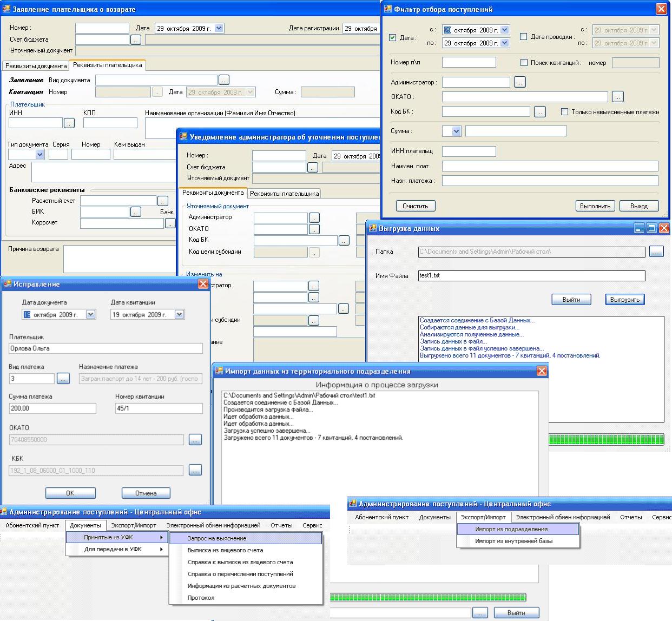Open КБК browse button in Исправление dialog
This screenshot has width=672, height=621.
click(195, 470)
